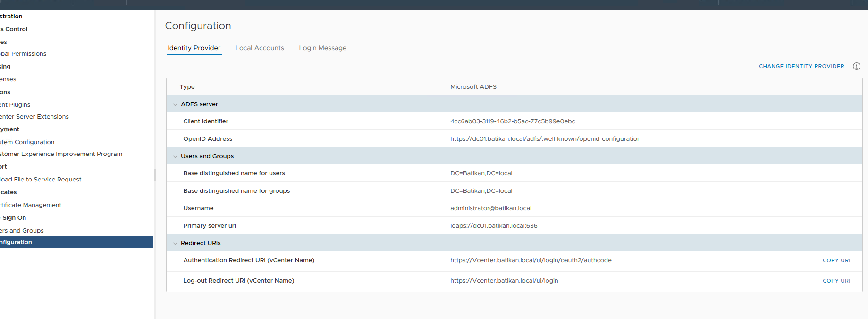Open Client Plugins in sidebar

[15, 104]
